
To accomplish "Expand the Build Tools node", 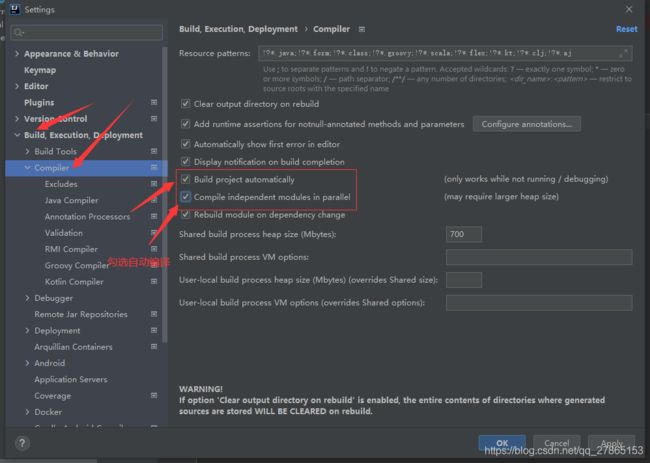I will pyautogui.click(x=27, y=151).
